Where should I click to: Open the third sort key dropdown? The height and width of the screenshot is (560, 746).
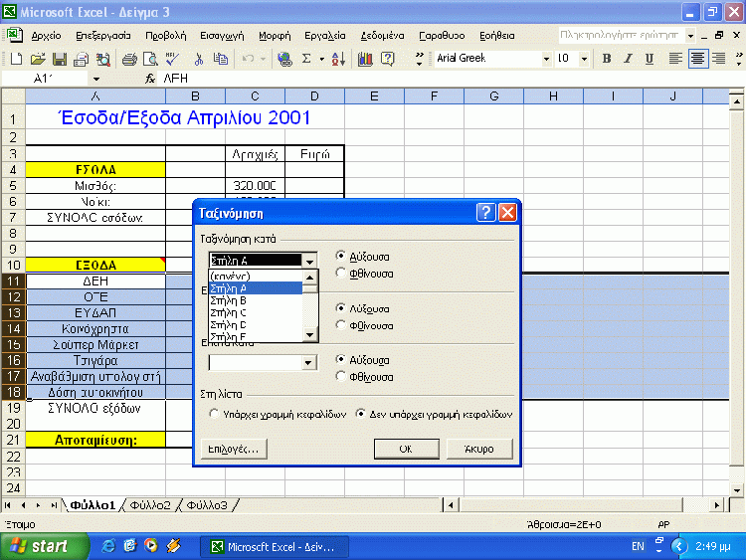(308, 363)
